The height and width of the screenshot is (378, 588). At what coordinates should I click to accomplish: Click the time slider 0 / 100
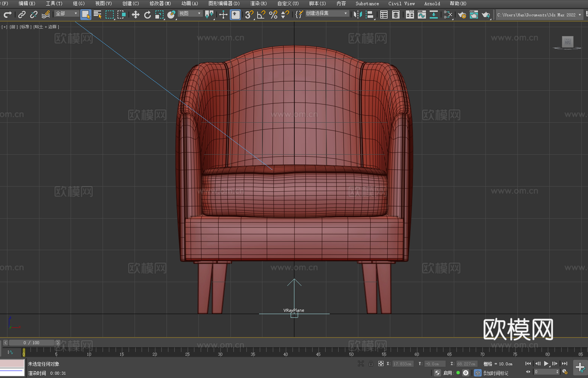click(x=32, y=343)
